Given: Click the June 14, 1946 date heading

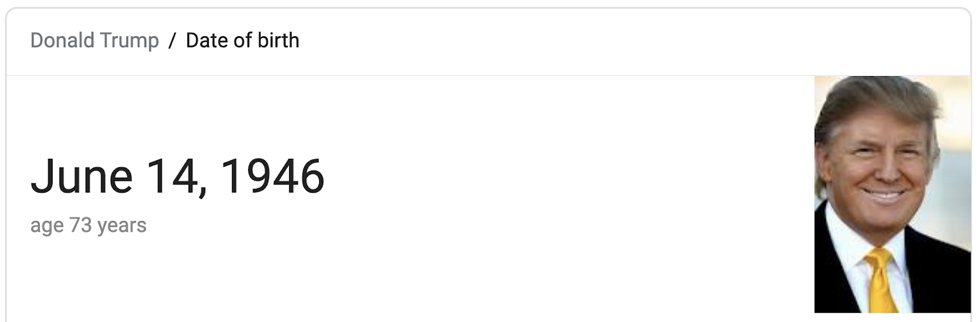Looking at the screenshot, I should [x=178, y=177].
